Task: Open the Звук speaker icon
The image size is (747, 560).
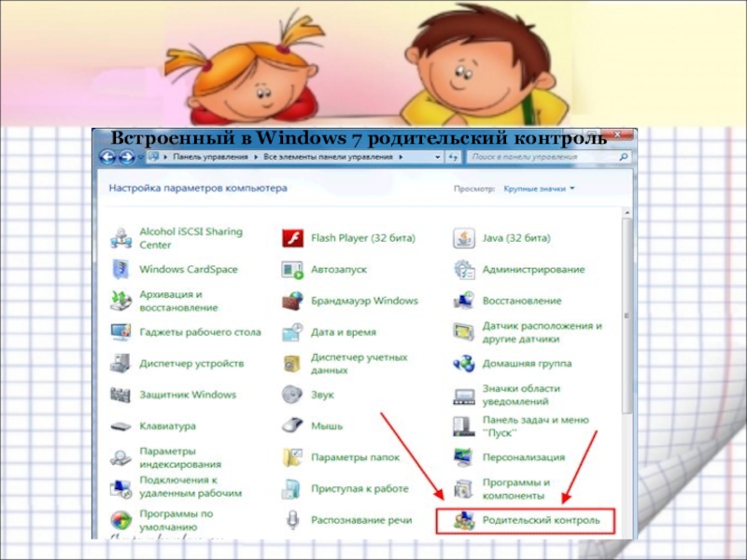Action: (x=292, y=395)
